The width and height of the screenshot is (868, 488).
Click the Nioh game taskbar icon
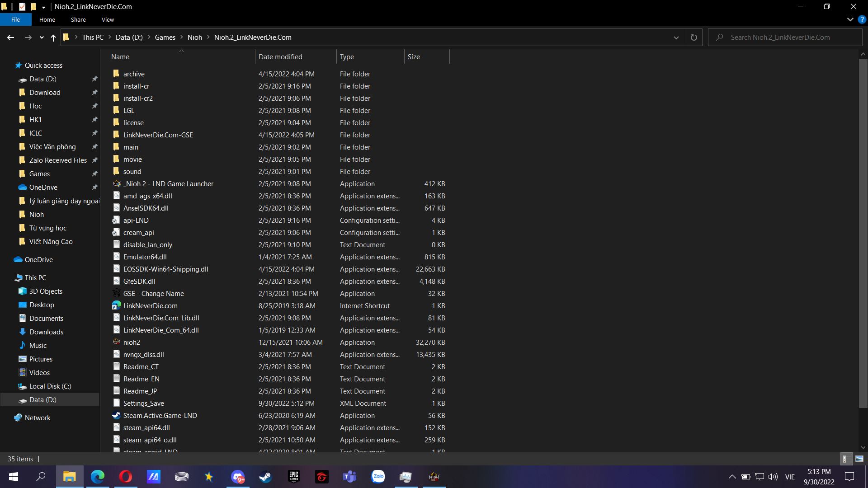pyautogui.click(x=434, y=477)
